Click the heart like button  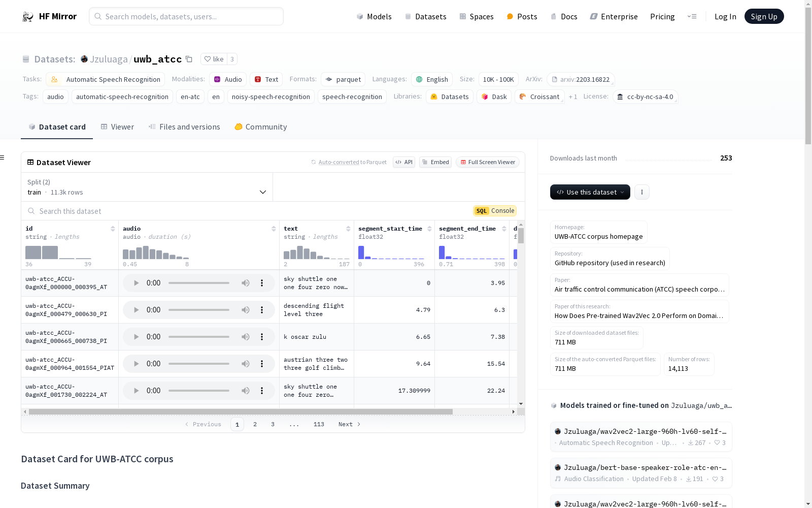pos(214,59)
